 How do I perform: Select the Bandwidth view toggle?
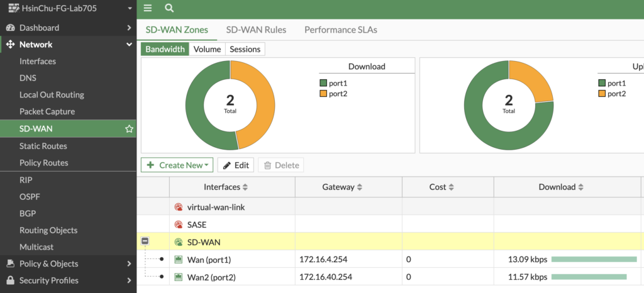click(165, 49)
